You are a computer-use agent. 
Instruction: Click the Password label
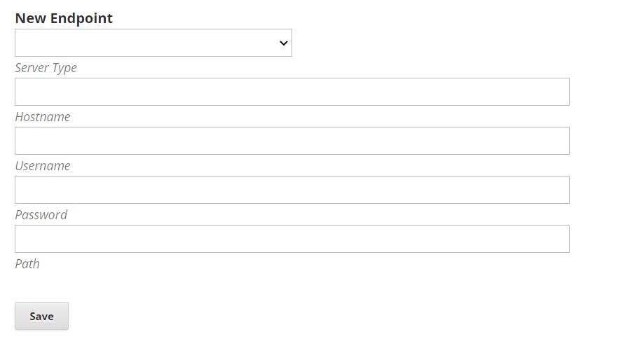[x=41, y=214]
